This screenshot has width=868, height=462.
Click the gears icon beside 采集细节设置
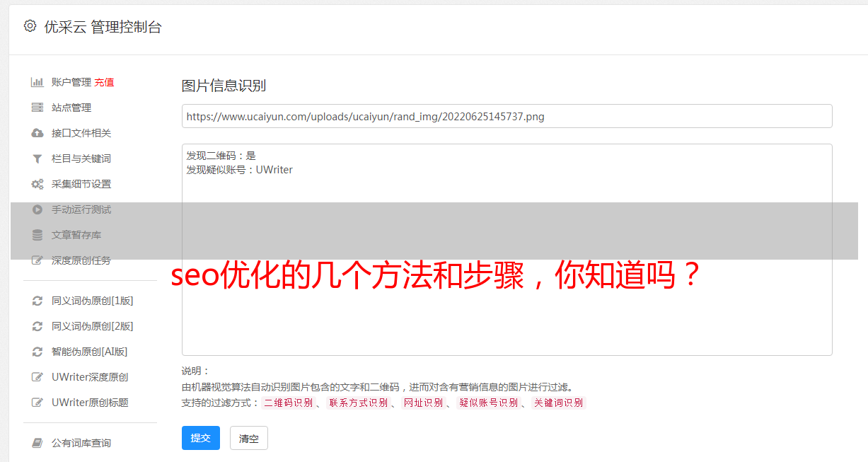point(37,184)
